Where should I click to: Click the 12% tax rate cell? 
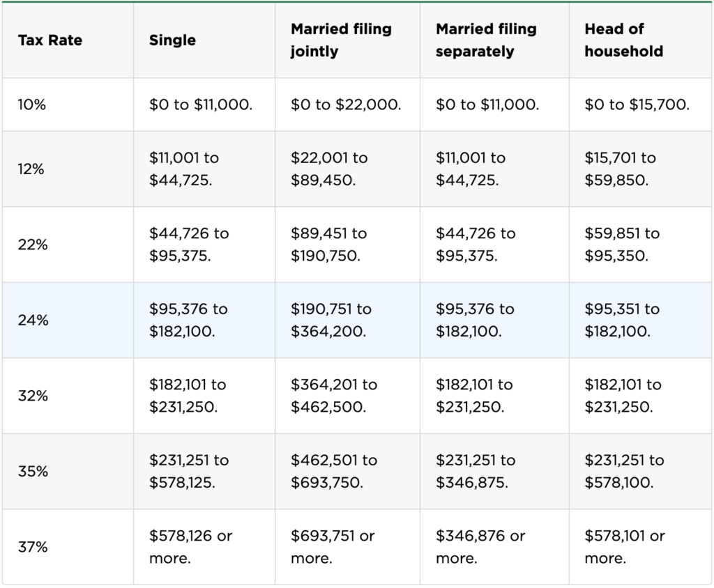(x=31, y=169)
